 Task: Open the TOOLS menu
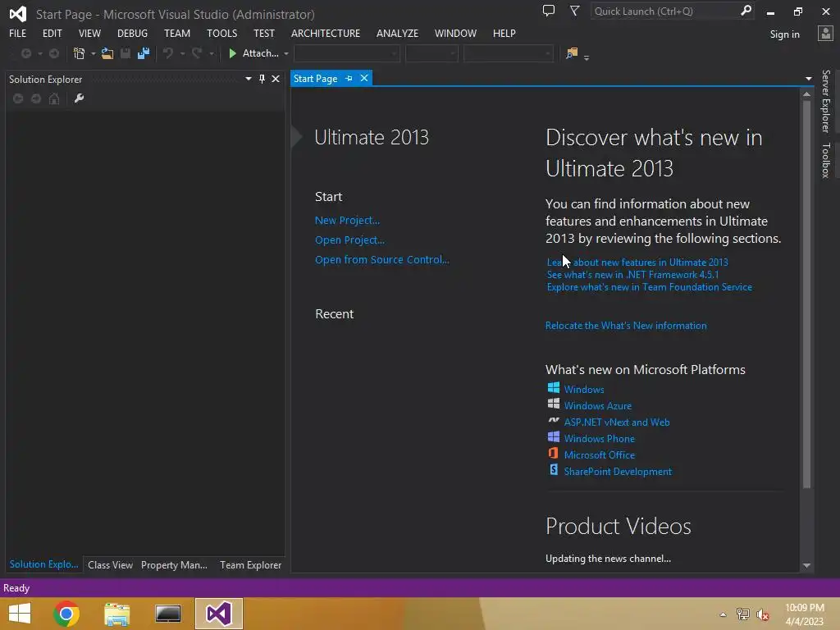point(221,33)
